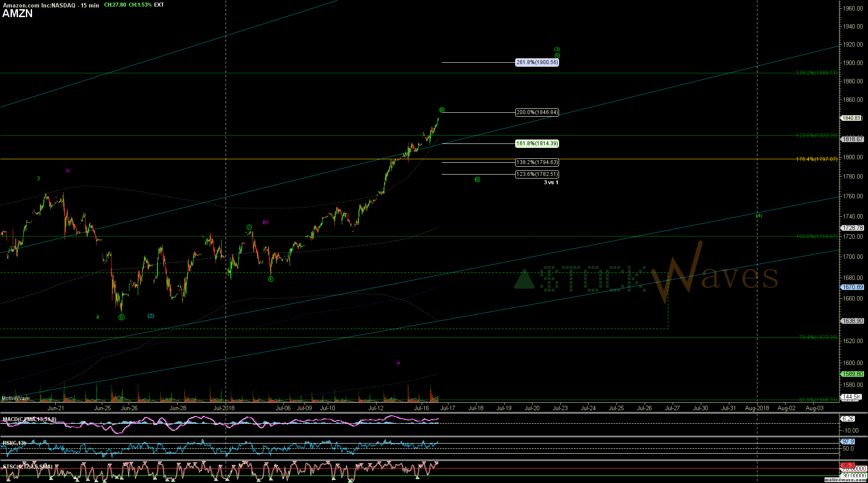Screen dimensions: 868x483
Task: Click the 1638.90 price tag
Action: point(852,321)
